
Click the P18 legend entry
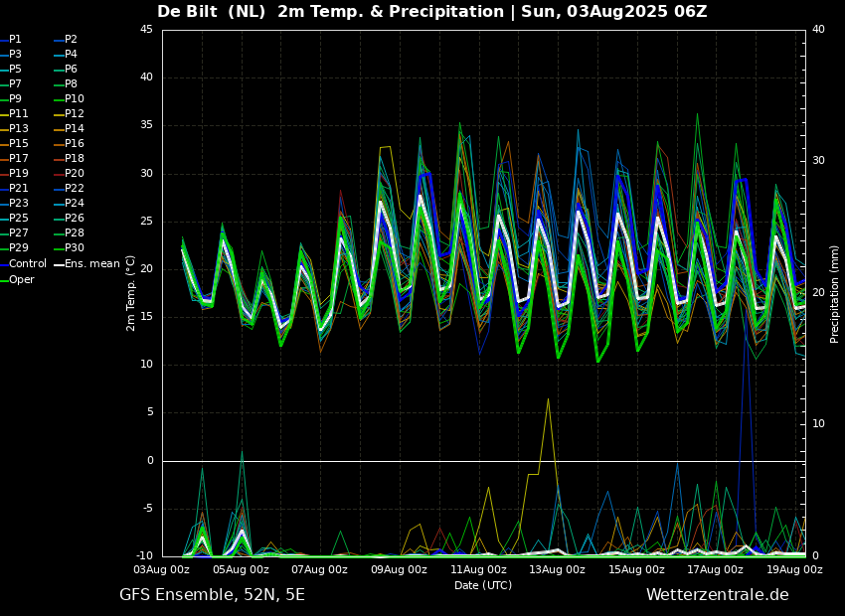75,159
